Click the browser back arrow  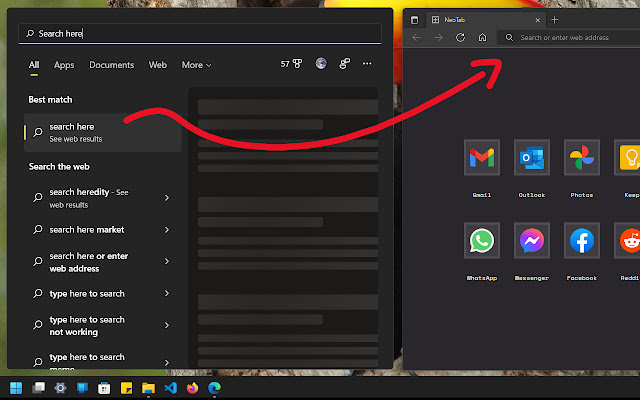(x=416, y=38)
